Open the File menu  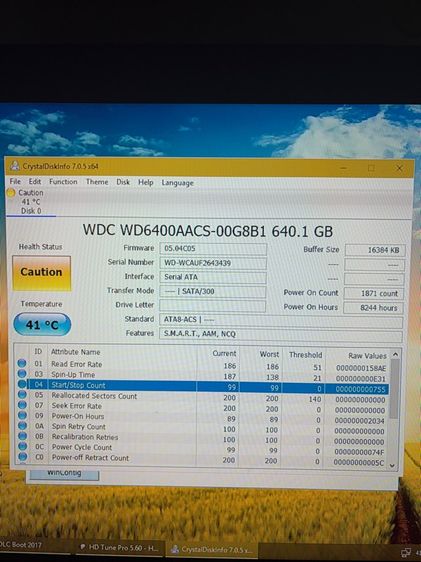pos(15,181)
